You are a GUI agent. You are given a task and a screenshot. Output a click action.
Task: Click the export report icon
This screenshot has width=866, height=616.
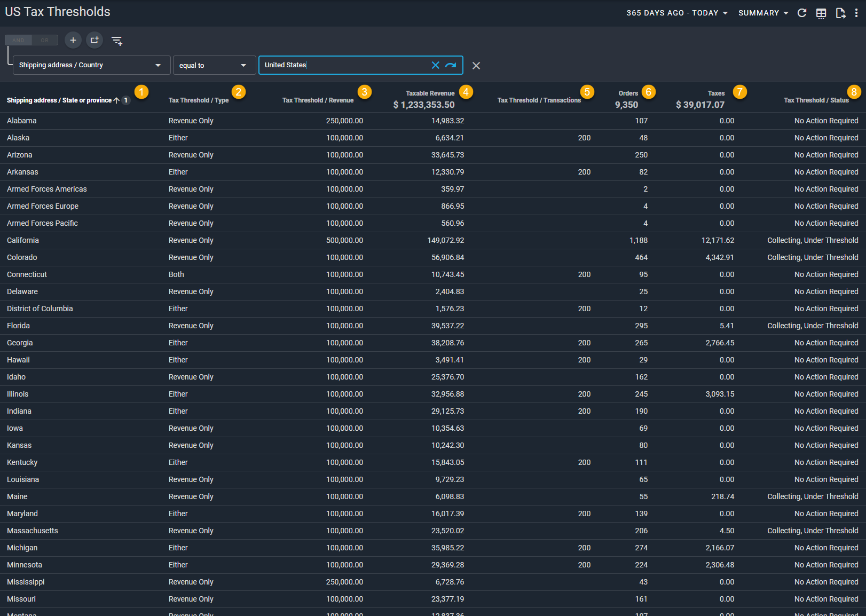point(840,13)
